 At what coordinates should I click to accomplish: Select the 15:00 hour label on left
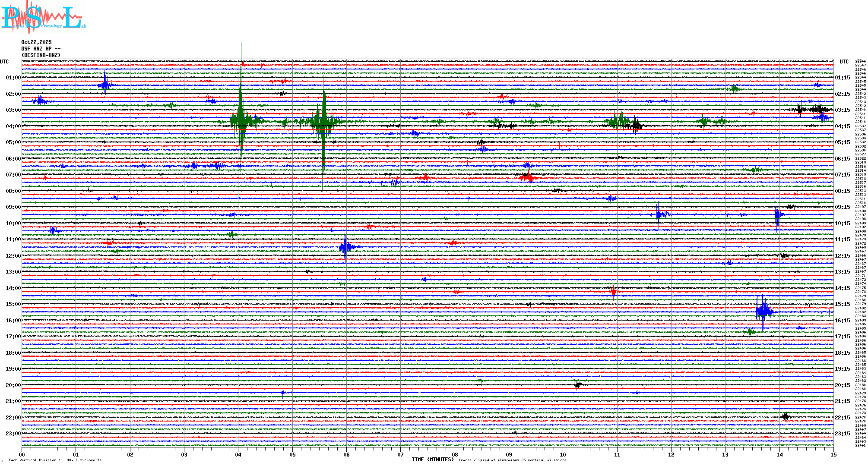point(13,304)
